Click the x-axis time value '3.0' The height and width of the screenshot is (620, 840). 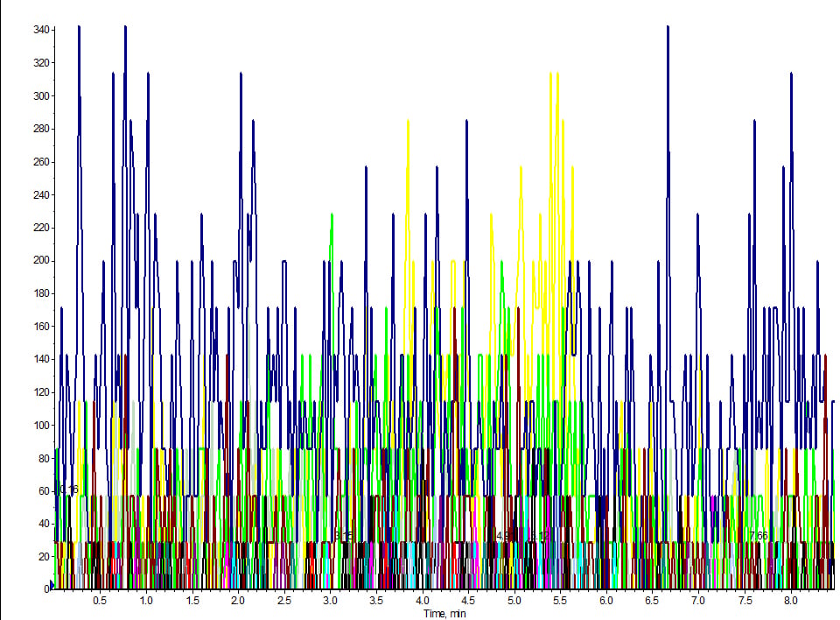point(330,600)
